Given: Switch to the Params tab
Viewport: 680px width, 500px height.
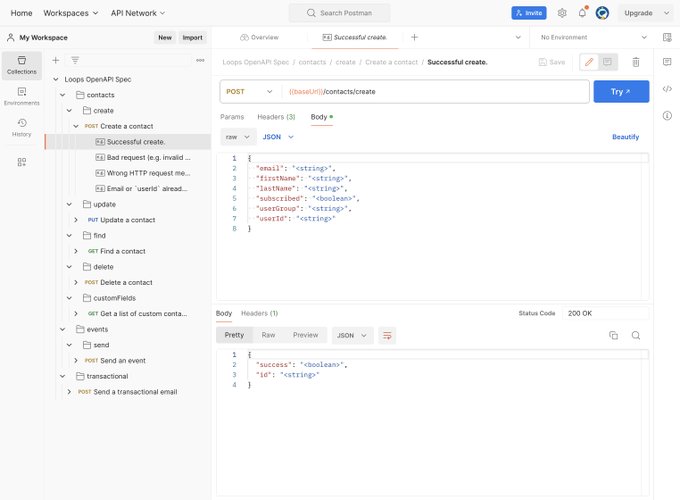Looking at the screenshot, I should pyautogui.click(x=232, y=117).
